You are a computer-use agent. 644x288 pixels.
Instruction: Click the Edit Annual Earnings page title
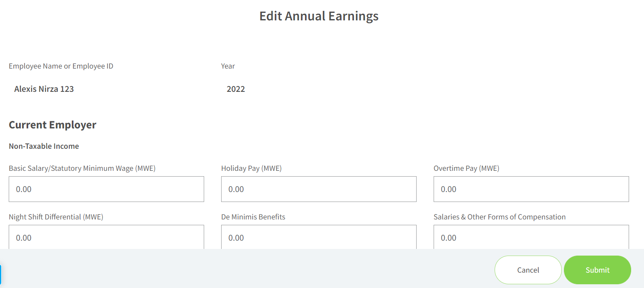319,16
